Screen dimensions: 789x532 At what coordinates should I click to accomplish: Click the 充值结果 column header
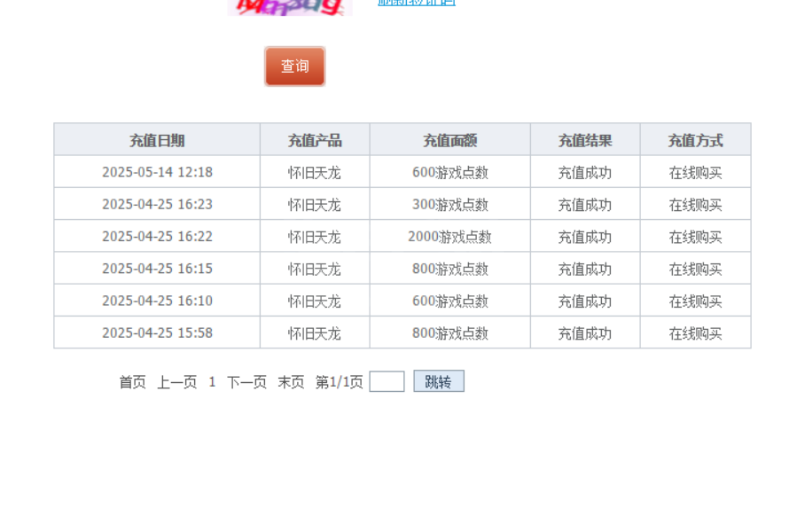(x=584, y=140)
